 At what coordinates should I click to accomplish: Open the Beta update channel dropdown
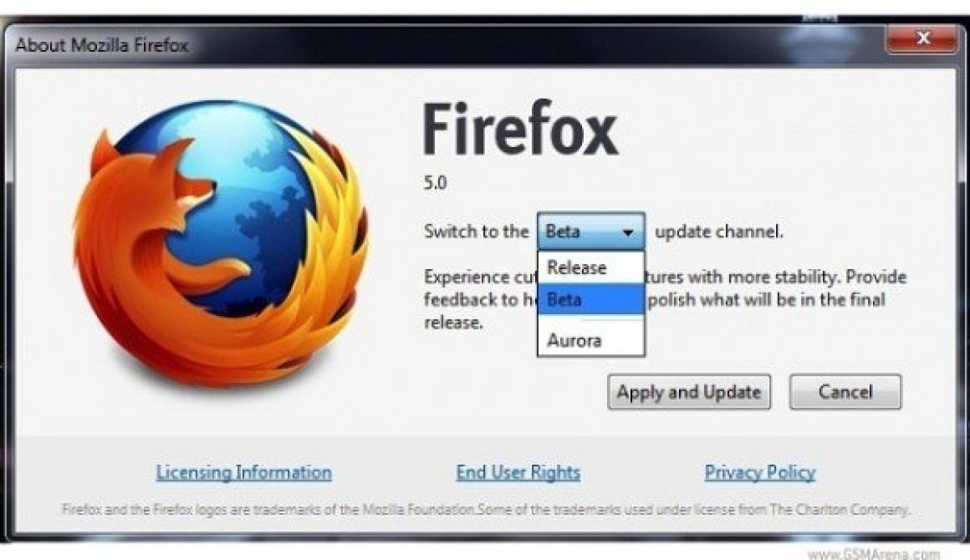pyautogui.click(x=591, y=232)
